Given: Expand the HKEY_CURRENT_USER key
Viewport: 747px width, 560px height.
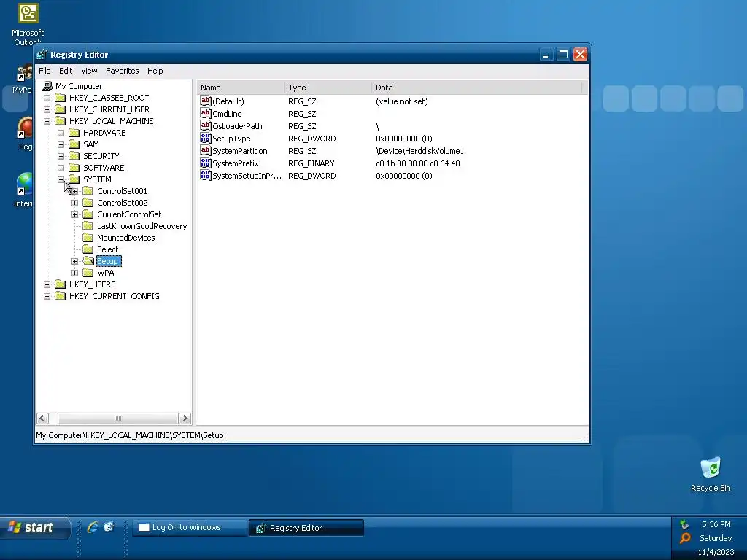Looking at the screenshot, I should tap(47, 109).
